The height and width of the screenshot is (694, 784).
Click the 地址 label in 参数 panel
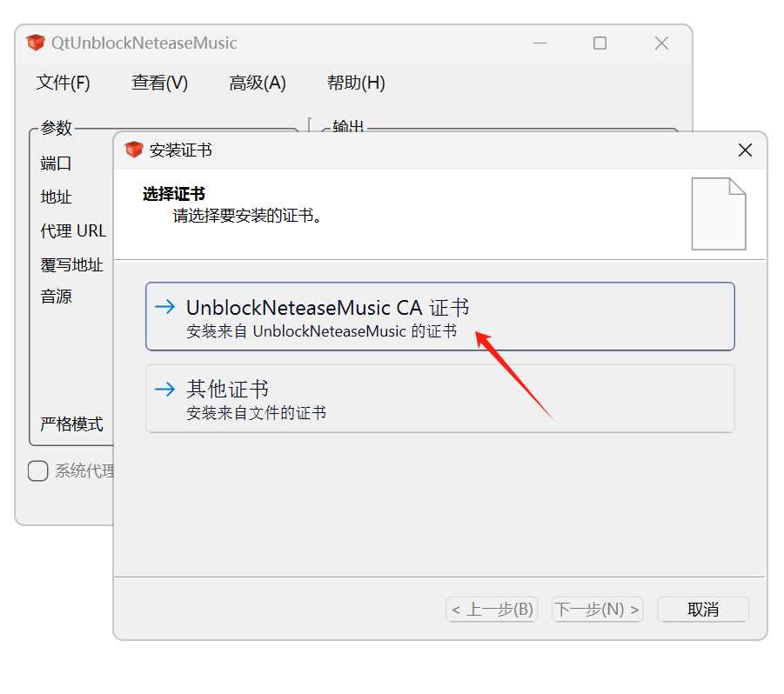pyautogui.click(x=56, y=197)
